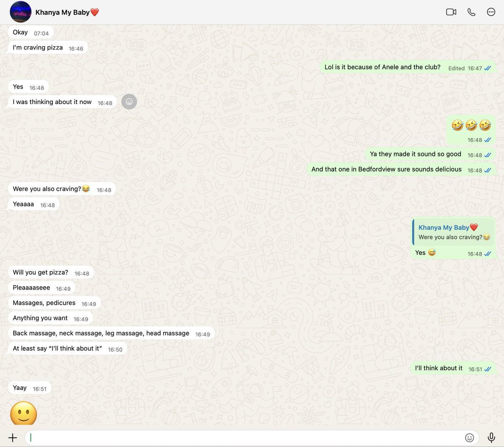Click the "Pleaaaaseee" message
Viewport: 504px width, 447px height.
click(x=42, y=288)
